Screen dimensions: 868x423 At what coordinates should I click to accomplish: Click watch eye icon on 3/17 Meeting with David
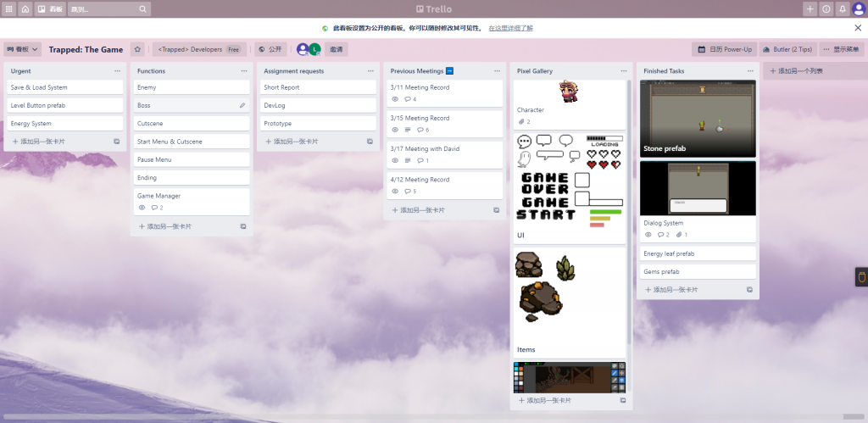click(395, 160)
